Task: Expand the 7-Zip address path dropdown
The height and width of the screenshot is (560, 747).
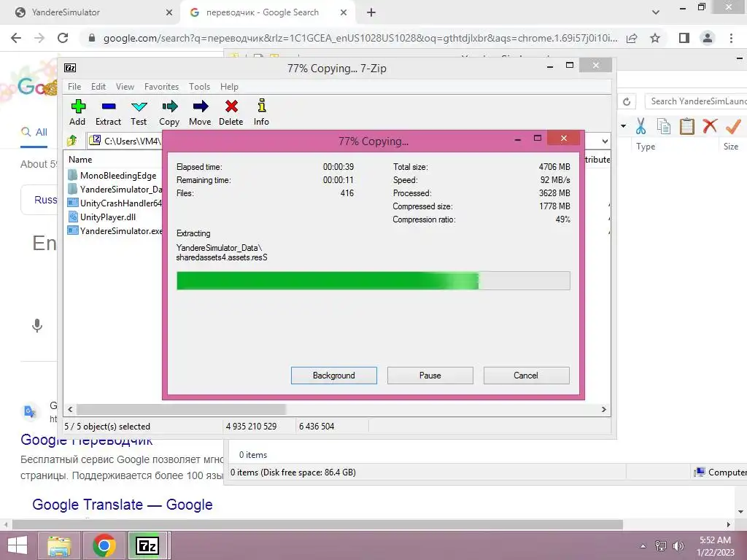Action: (x=605, y=141)
